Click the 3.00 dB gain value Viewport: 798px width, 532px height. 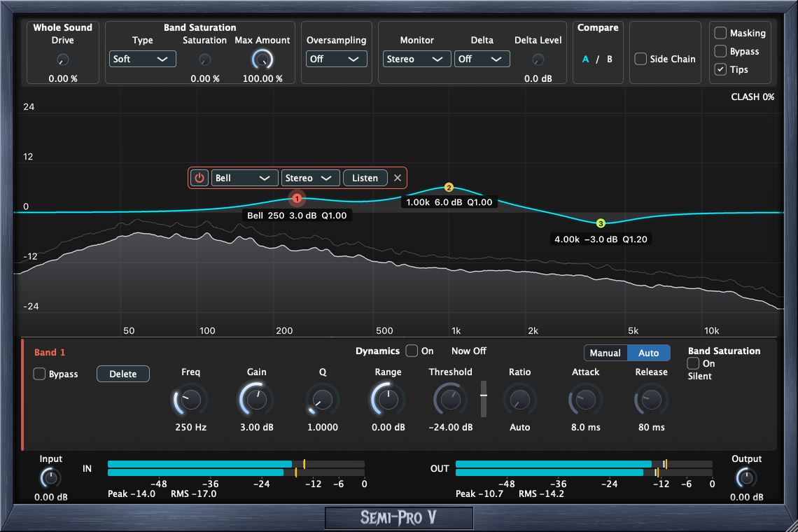256,428
